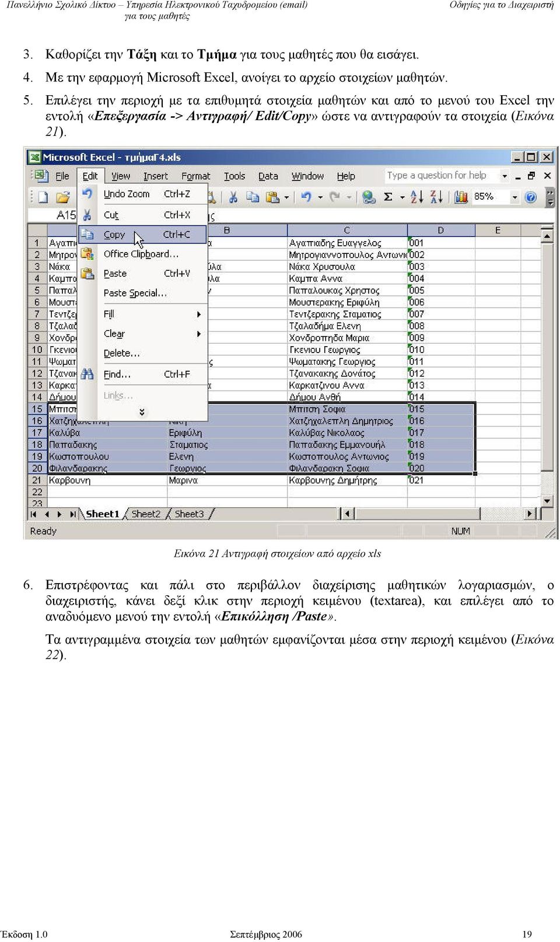Click the next sheet tab arrow
Viewport: 560px width, 942px height.
60,514
